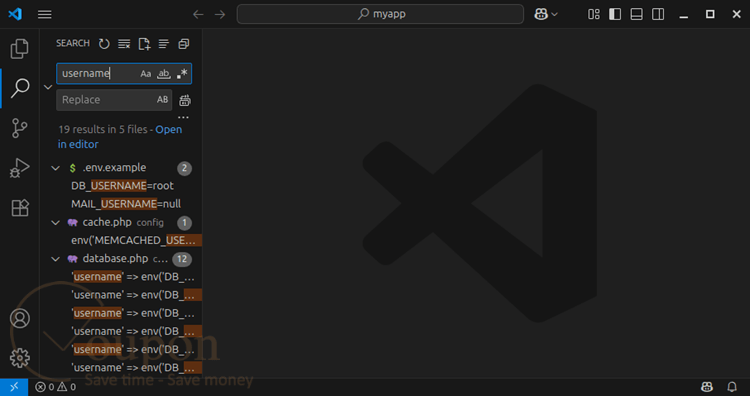Toggle Match Case option
Viewport: 750px width, 396px height.
click(145, 74)
